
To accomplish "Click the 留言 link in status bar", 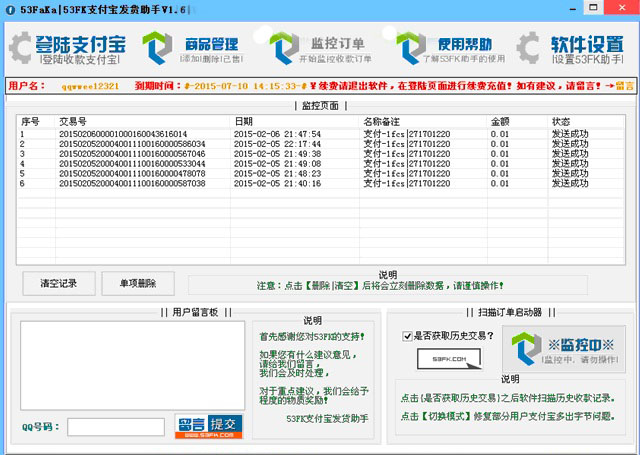I will pyautogui.click(x=622, y=87).
